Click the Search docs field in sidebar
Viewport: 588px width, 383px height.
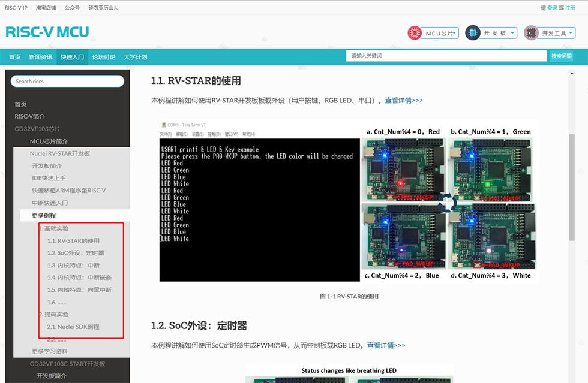67,82
